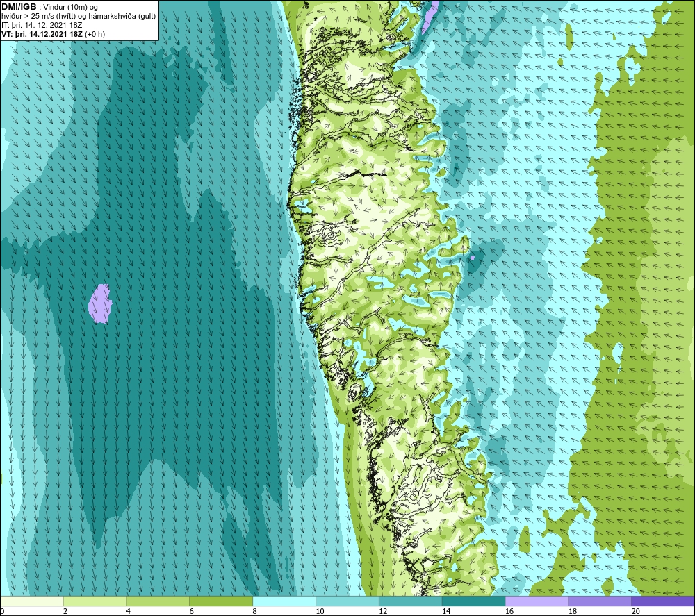The width and height of the screenshot is (695, 616).
Task: Click the scale label "4"
Action: tap(129, 612)
